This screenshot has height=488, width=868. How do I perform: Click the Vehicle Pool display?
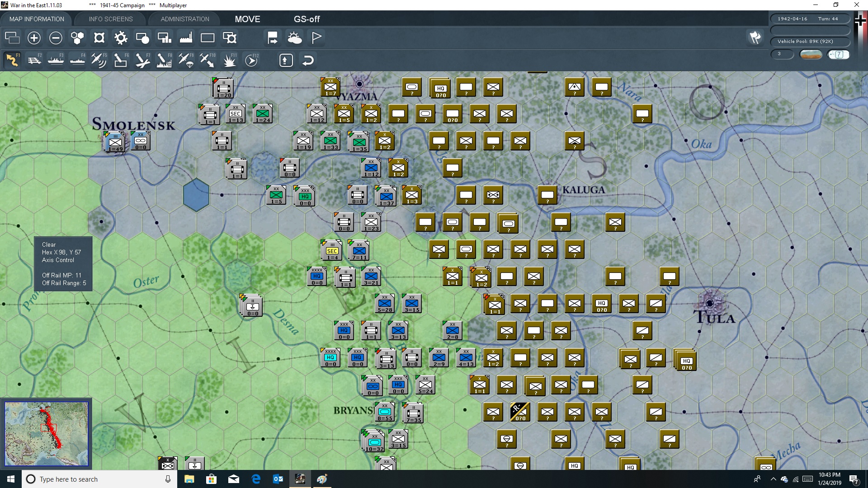810,41
